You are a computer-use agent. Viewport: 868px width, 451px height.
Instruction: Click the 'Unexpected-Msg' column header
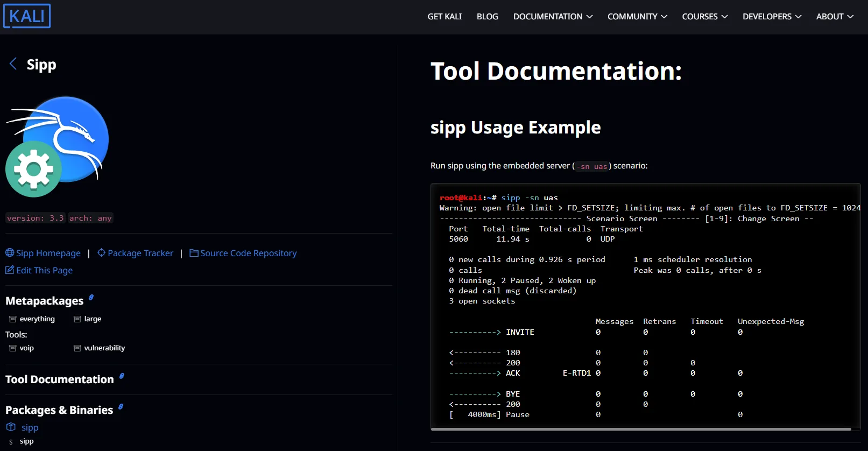click(x=771, y=321)
